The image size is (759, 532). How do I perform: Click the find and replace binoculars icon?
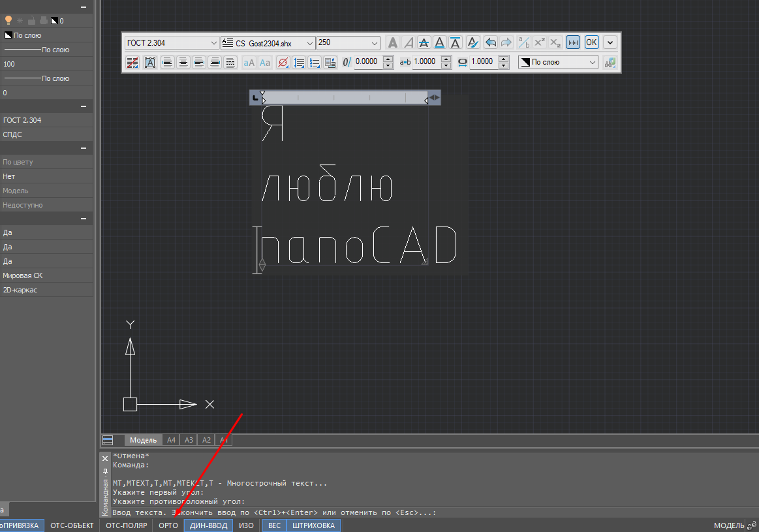click(610, 63)
